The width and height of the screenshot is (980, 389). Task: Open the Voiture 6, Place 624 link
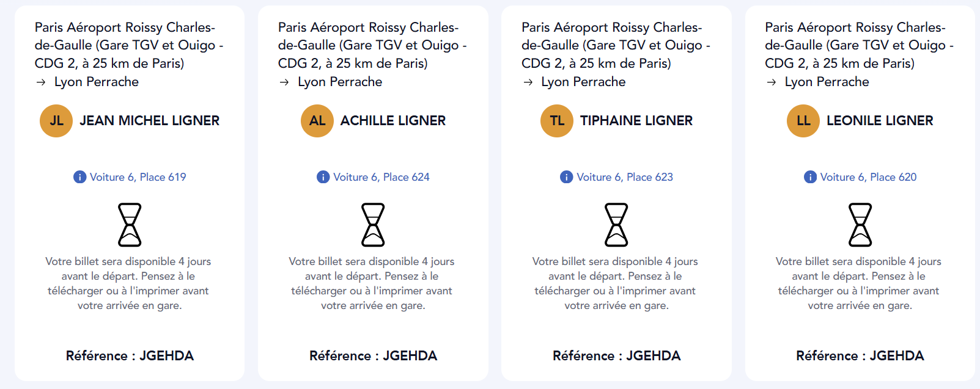381,177
